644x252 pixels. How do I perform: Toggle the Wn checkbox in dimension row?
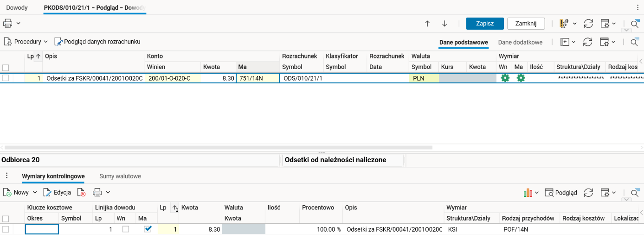click(x=126, y=229)
